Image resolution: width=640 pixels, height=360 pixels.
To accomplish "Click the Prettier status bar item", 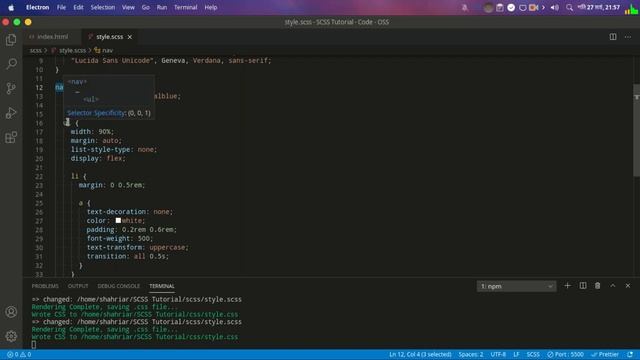I will (x=605, y=354).
